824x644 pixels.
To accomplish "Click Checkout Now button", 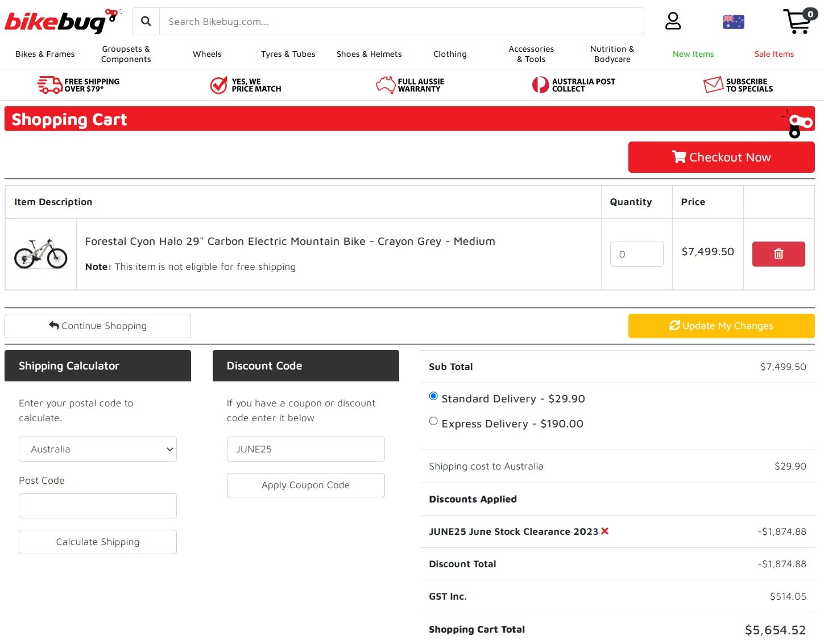I will (x=722, y=157).
